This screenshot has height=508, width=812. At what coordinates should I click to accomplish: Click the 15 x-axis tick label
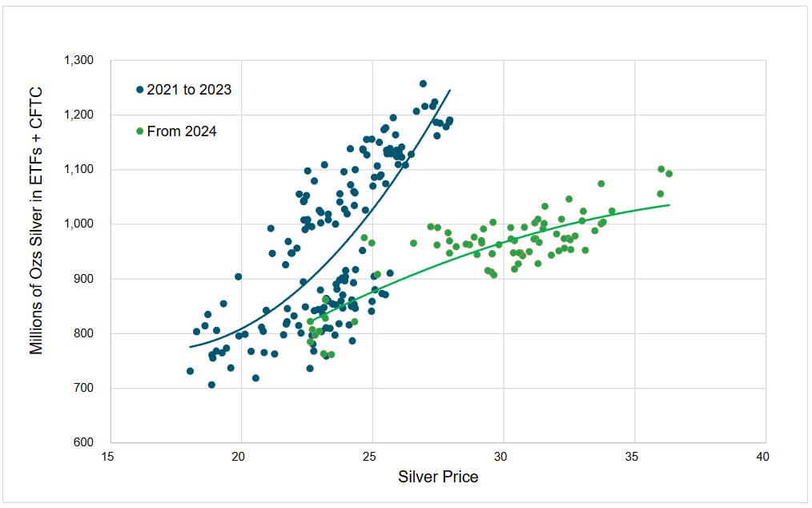click(107, 457)
